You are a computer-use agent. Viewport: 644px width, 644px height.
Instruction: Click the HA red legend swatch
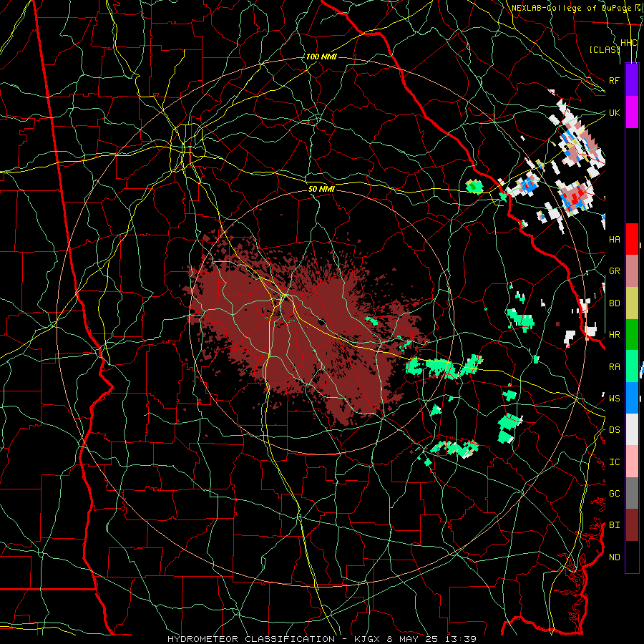(x=632, y=239)
